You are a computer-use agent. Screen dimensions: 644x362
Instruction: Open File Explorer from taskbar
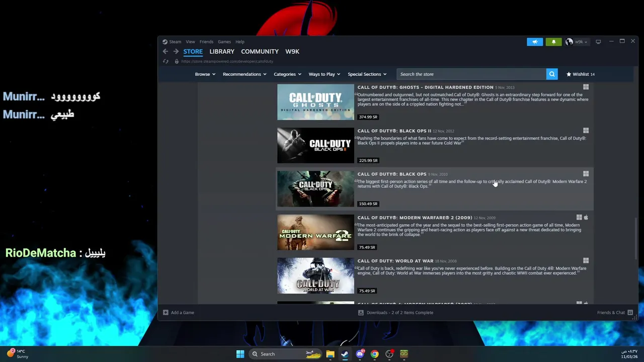[330, 354]
